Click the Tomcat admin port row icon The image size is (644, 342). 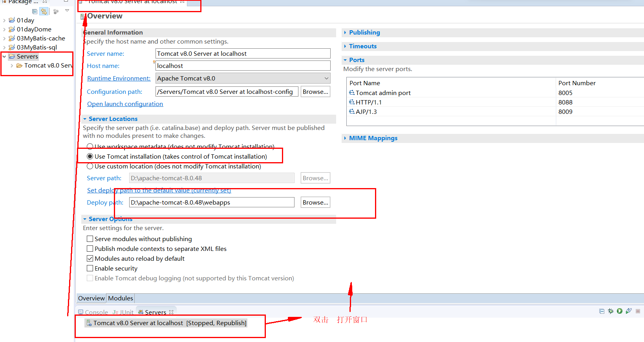coord(352,93)
